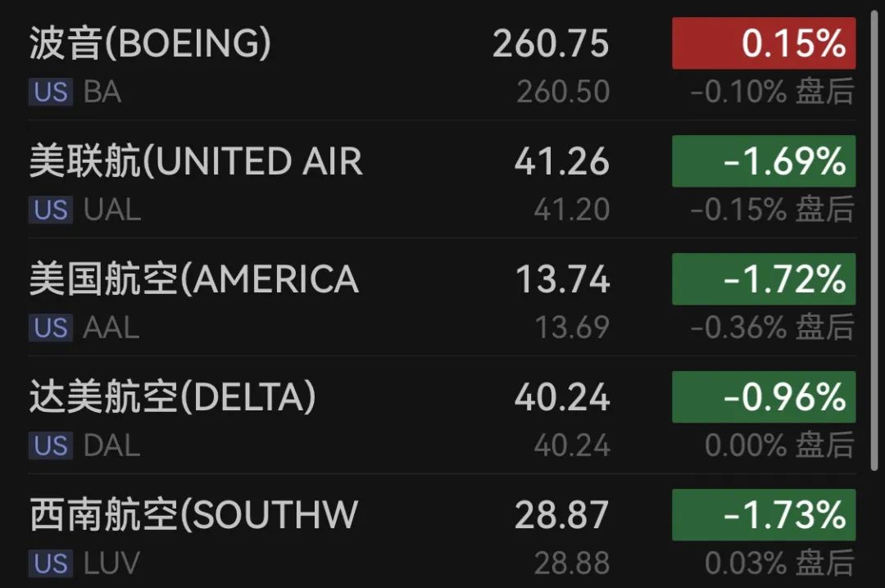Screen dimensions: 885x588
Task: Tap the green -0.96% change badge
Action: pyautogui.click(x=764, y=397)
